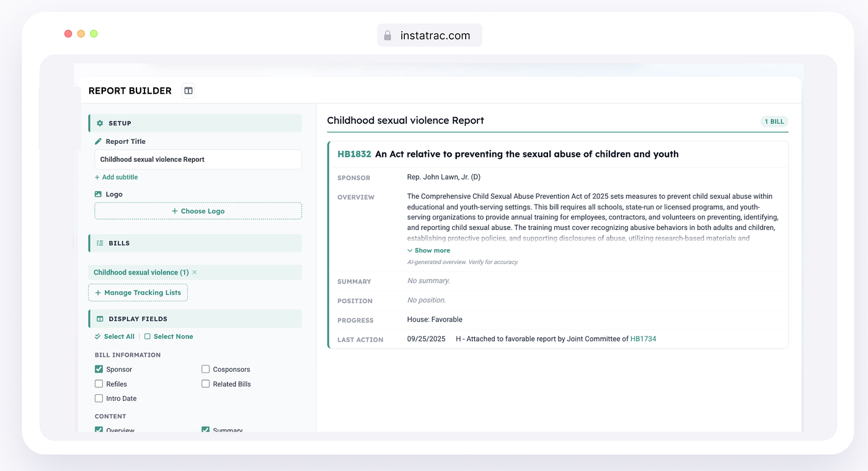868x471 pixels.
Task: Select All display fields
Action: 115,337
